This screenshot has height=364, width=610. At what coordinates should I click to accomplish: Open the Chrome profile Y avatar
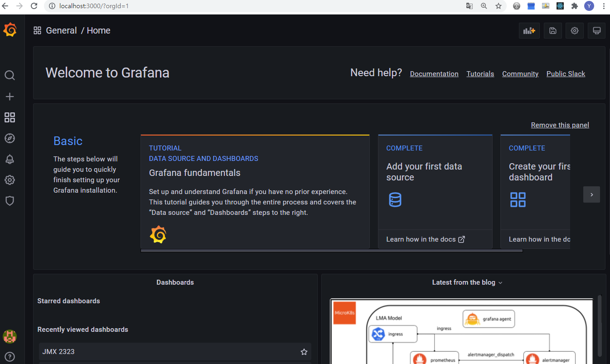(589, 6)
